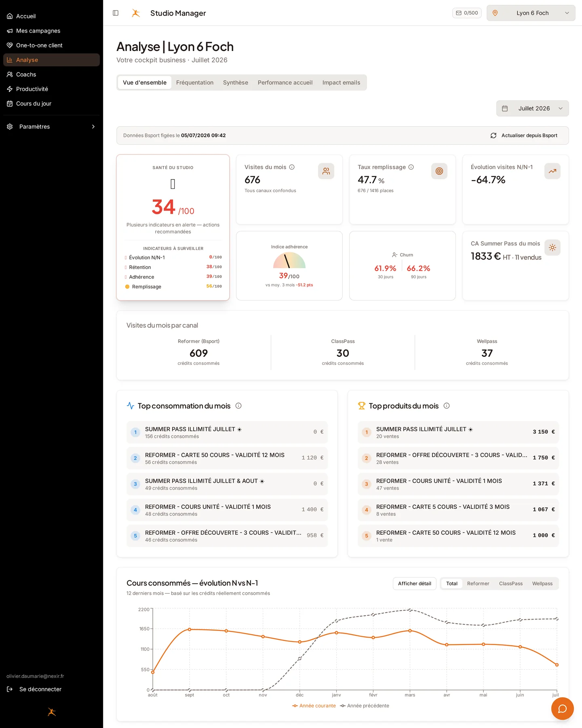582x728 pixels.
Task: Select the Vue d'ensemble tab
Action: coord(145,83)
